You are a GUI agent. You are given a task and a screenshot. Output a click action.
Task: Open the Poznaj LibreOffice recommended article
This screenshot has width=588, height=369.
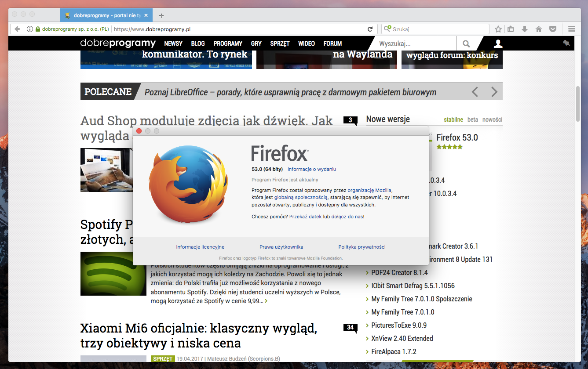290,92
